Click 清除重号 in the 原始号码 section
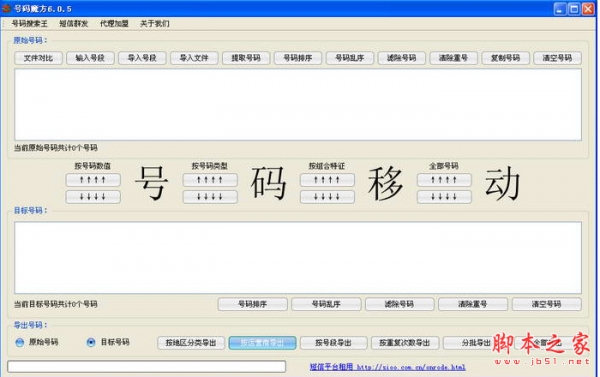Viewport: 600px width, 377px height. (x=453, y=58)
